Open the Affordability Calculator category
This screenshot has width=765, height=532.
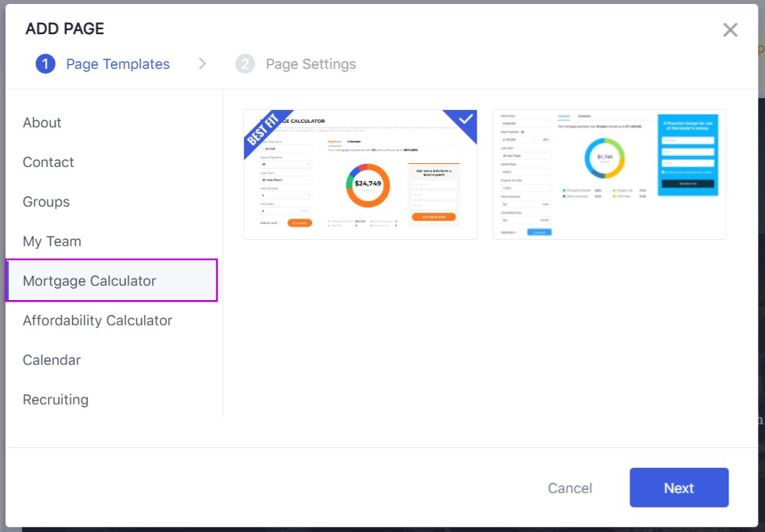tap(97, 321)
